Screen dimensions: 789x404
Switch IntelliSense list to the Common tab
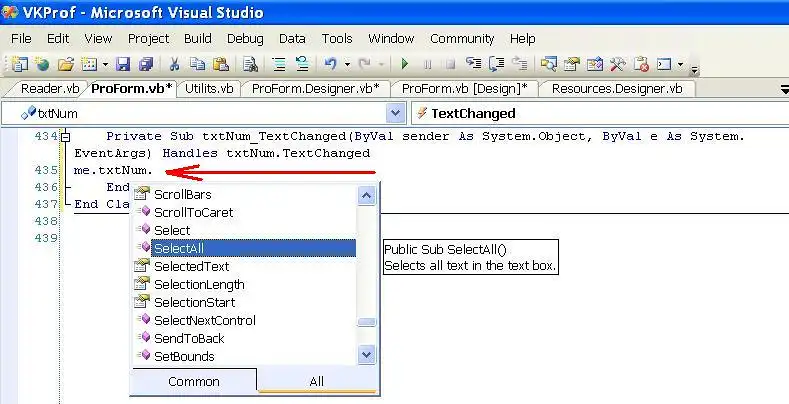point(193,381)
